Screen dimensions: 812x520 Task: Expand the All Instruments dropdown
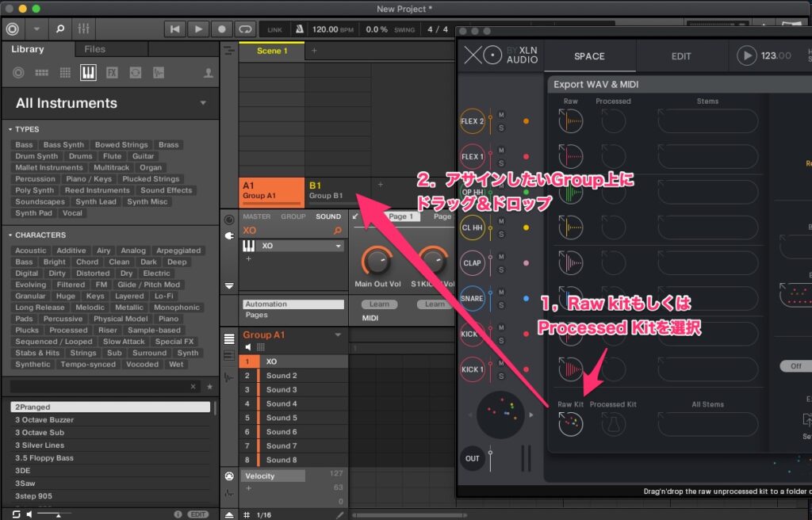[204, 103]
